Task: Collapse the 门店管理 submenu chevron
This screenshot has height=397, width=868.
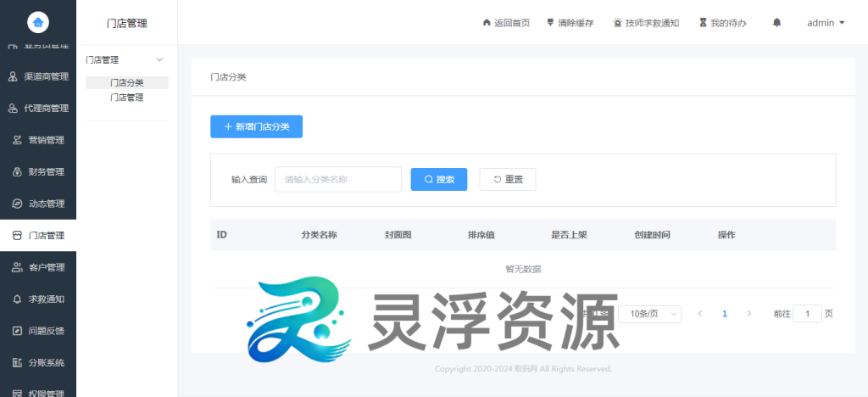Action: (x=159, y=59)
